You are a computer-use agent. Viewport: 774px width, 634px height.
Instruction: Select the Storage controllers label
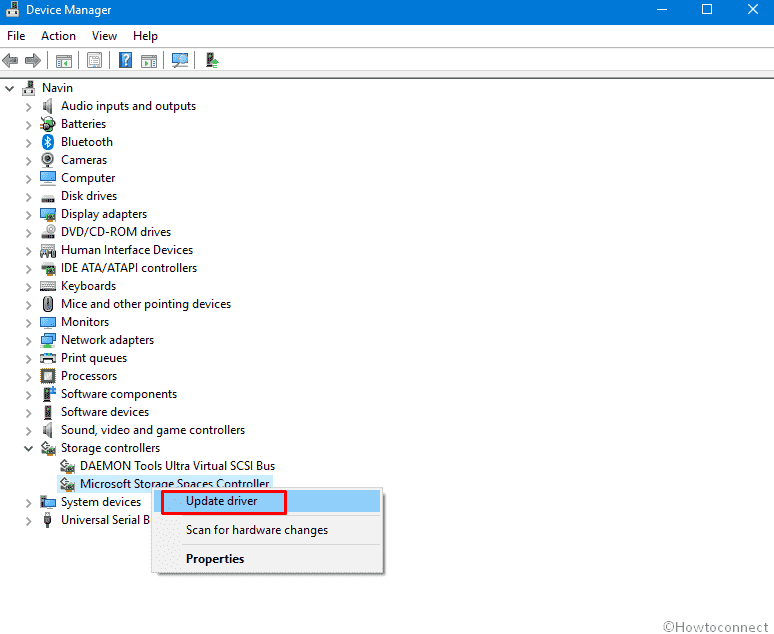point(111,448)
